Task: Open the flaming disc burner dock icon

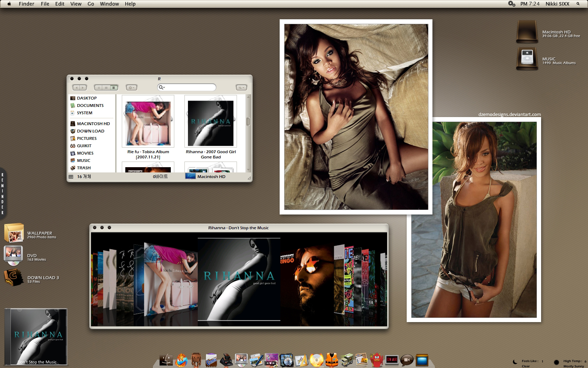Action: point(317,360)
